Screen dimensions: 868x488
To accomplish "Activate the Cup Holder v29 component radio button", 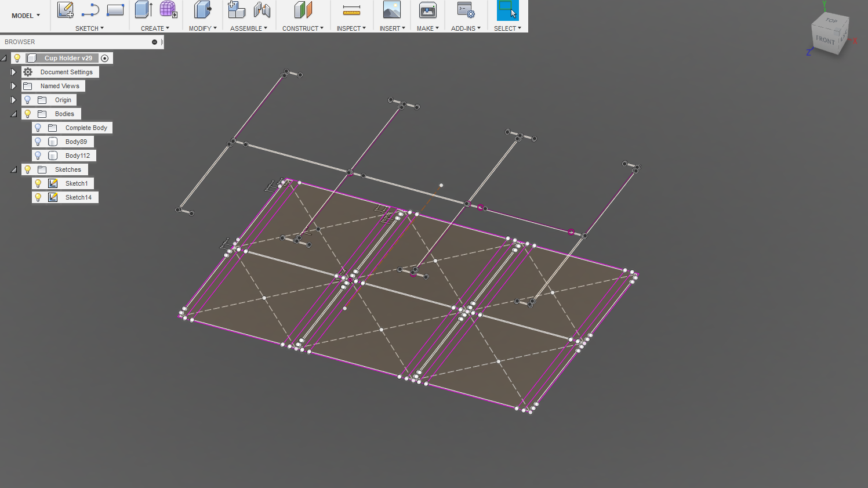I will tap(105, 58).
